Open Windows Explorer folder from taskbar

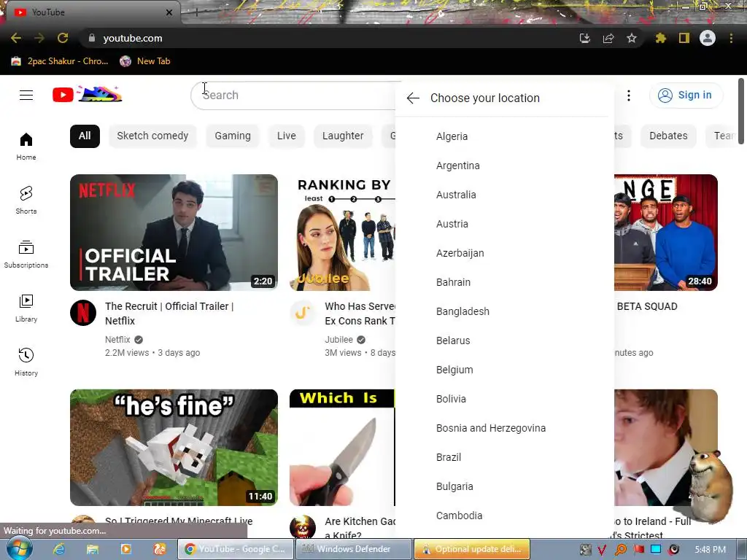(93, 549)
